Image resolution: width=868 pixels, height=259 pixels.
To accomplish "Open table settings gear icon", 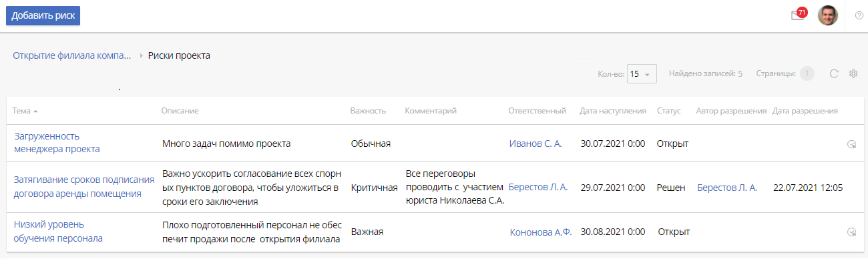I will point(853,73).
